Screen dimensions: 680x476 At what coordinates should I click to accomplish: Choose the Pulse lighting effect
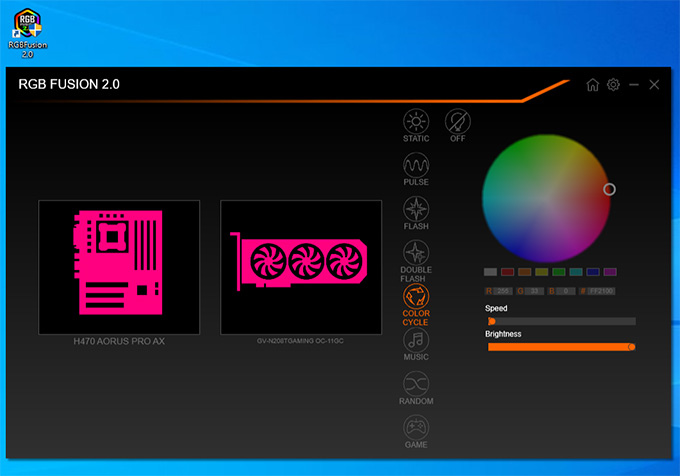coord(416,169)
